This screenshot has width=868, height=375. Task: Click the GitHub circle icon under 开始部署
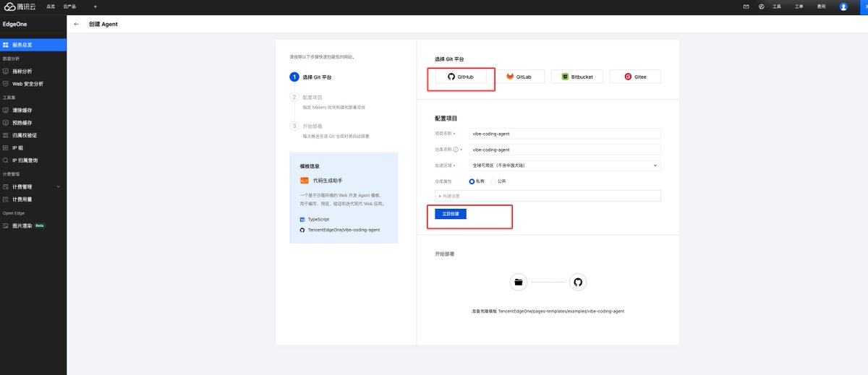tap(577, 283)
